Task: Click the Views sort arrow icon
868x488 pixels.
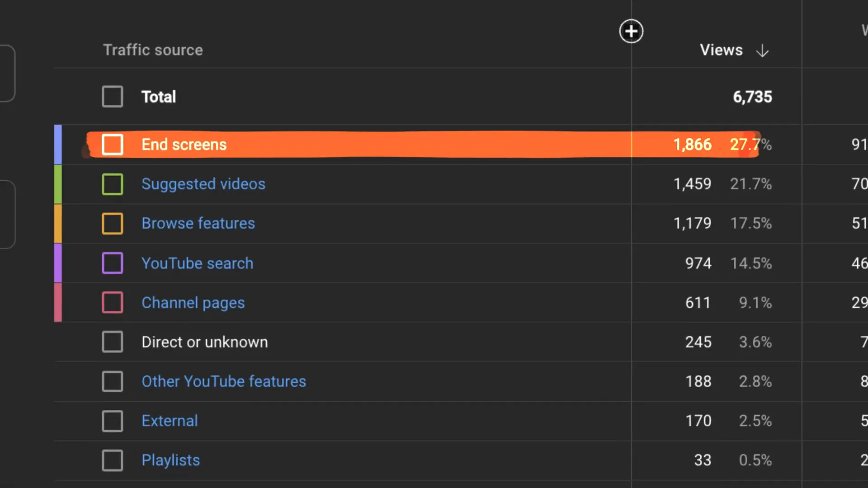Action: pyautogui.click(x=762, y=51)
